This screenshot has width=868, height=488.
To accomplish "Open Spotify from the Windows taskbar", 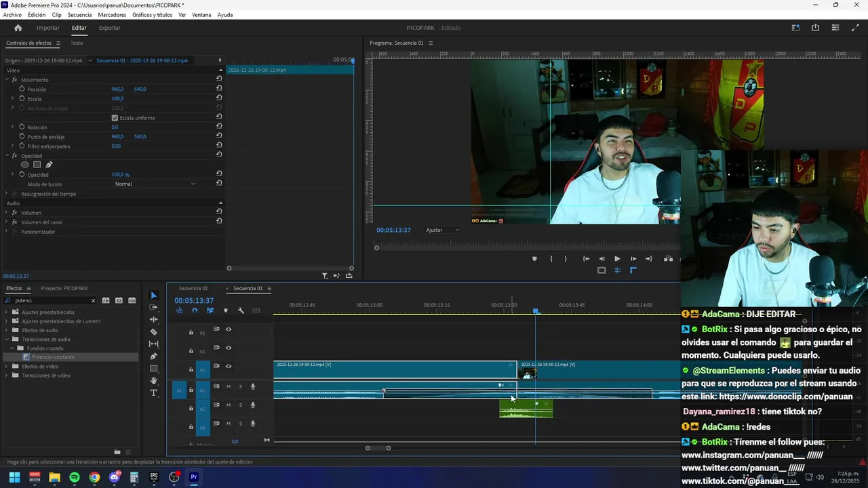I will (75, 477).
